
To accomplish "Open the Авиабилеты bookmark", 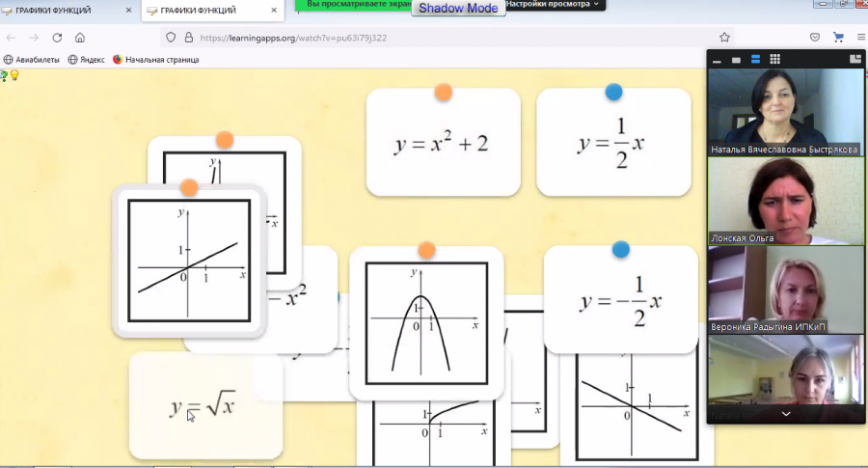I will pyautogui.click(x=32, y=60).
